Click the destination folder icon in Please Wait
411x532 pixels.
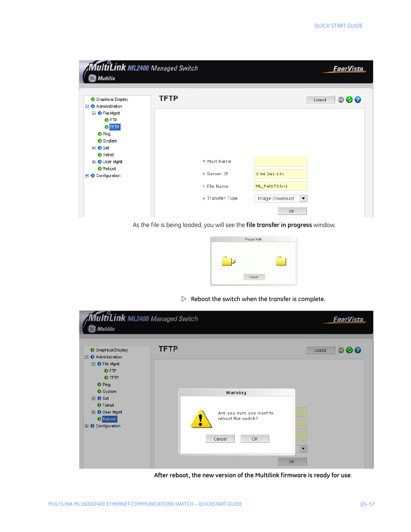point(281,261)
